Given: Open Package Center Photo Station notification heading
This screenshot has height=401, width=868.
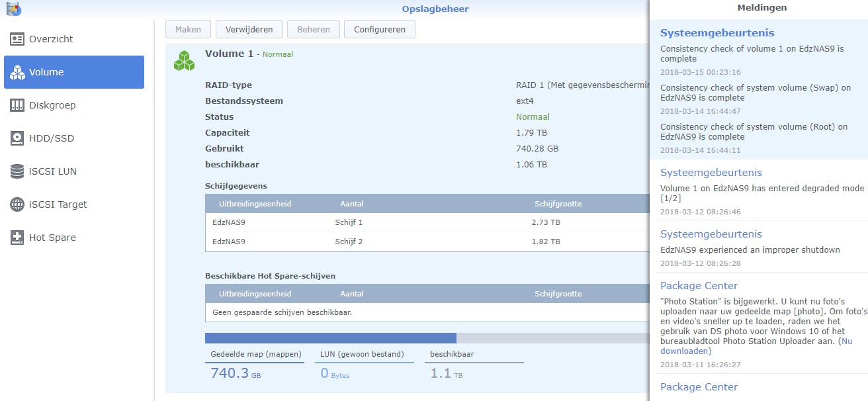Looking at the screenshot, I should 699,286.
